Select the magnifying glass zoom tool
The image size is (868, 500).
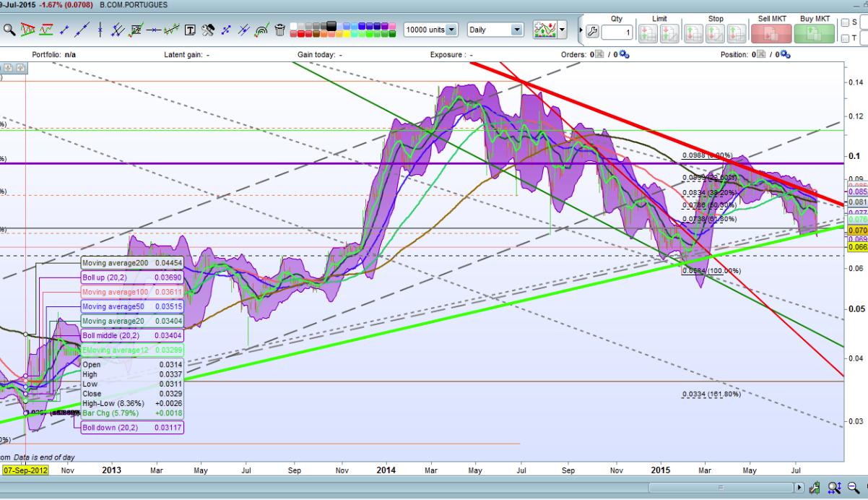pos(9,30)
